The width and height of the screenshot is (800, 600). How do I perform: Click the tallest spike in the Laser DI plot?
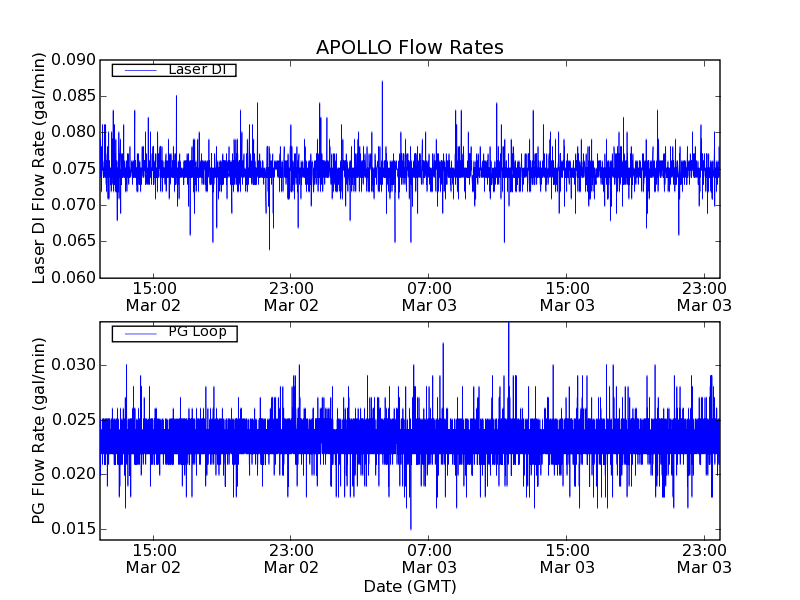pos(382,83)
